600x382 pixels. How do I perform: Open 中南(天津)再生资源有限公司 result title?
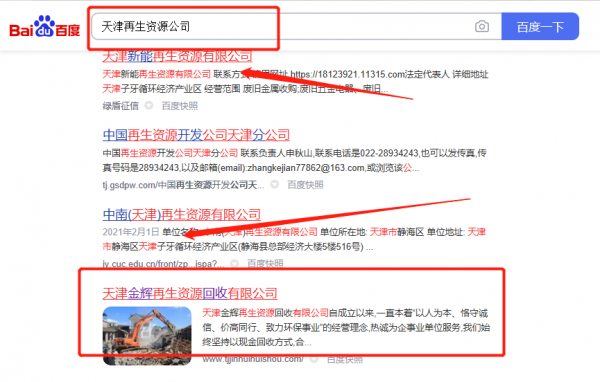coord(181,214)
